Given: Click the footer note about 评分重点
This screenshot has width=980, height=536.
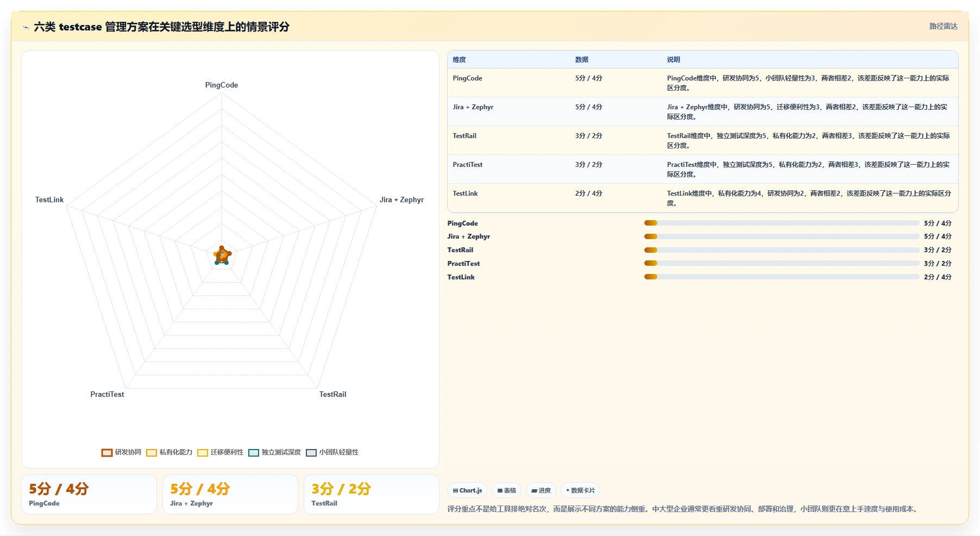Looking at the screenshot, I should click(683, 509).
